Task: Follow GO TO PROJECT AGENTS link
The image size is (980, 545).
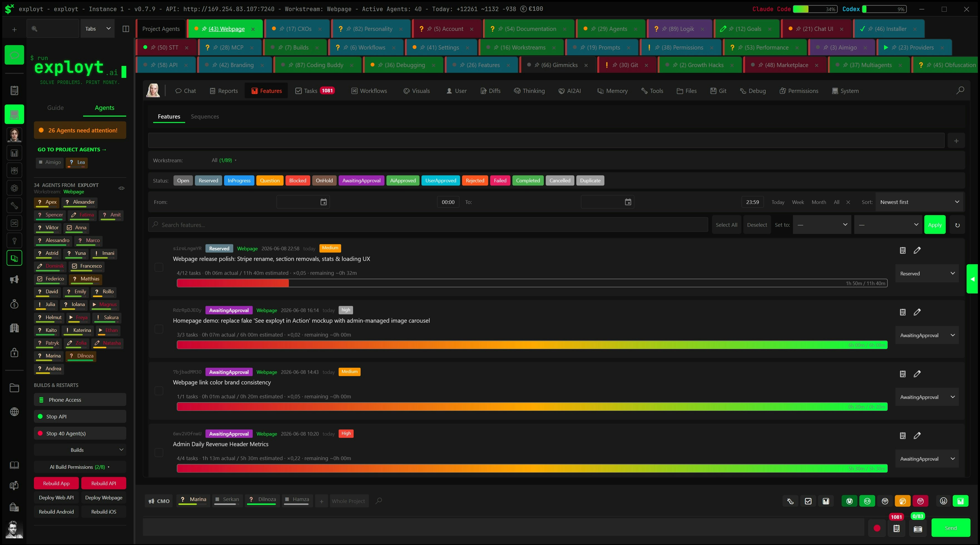Action: 72,150
